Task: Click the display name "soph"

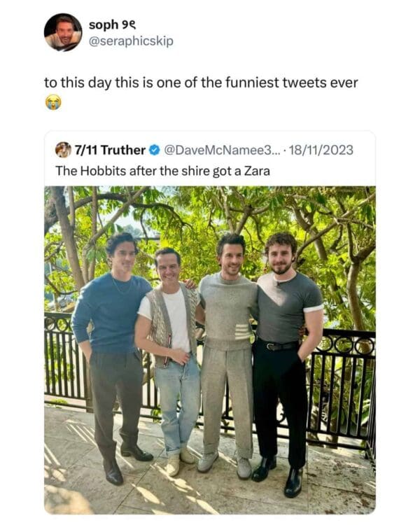Action: [103, 25]
